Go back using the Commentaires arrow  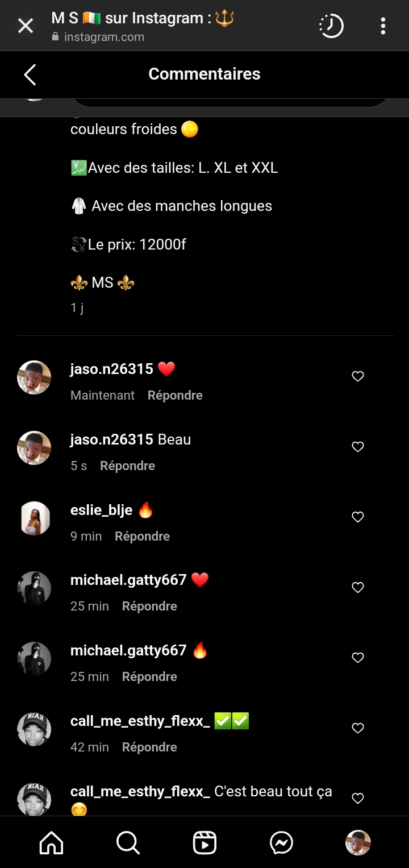30,74
